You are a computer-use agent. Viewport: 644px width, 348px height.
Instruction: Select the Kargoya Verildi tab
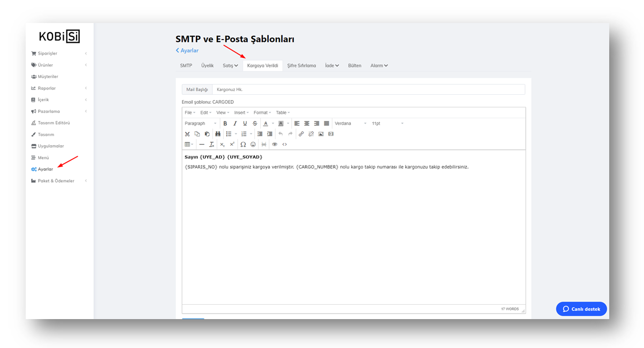[x=263, y=65]
